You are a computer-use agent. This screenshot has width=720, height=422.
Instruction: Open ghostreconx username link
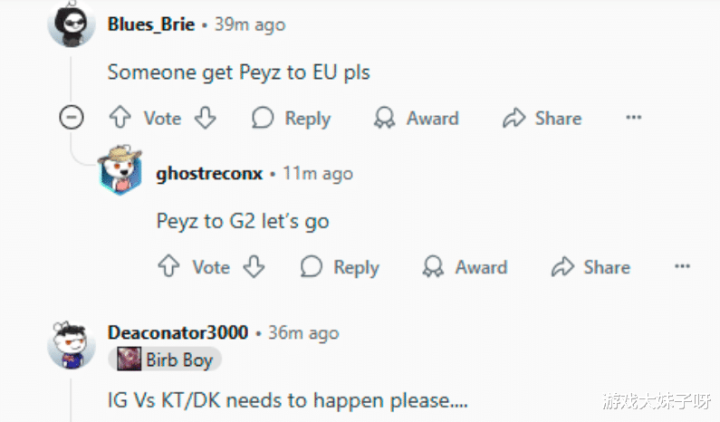point(209,174)
